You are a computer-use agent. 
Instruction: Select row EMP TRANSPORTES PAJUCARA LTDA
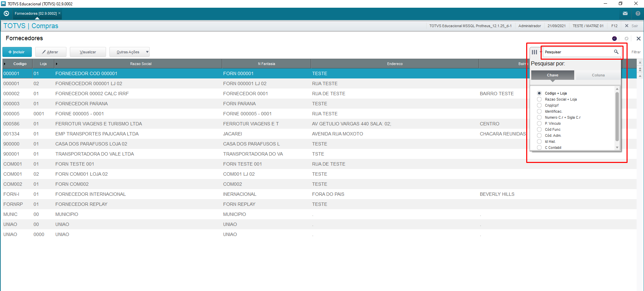point(319,134)
